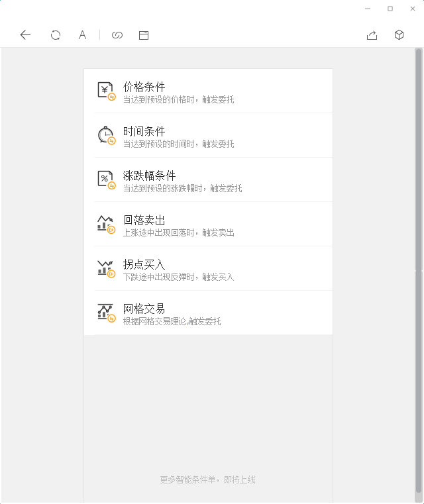The width and height of the screenshot is (424, 504).
Task: Select the 涨跌幅条件 entry
Action: (x=208, y=179)
